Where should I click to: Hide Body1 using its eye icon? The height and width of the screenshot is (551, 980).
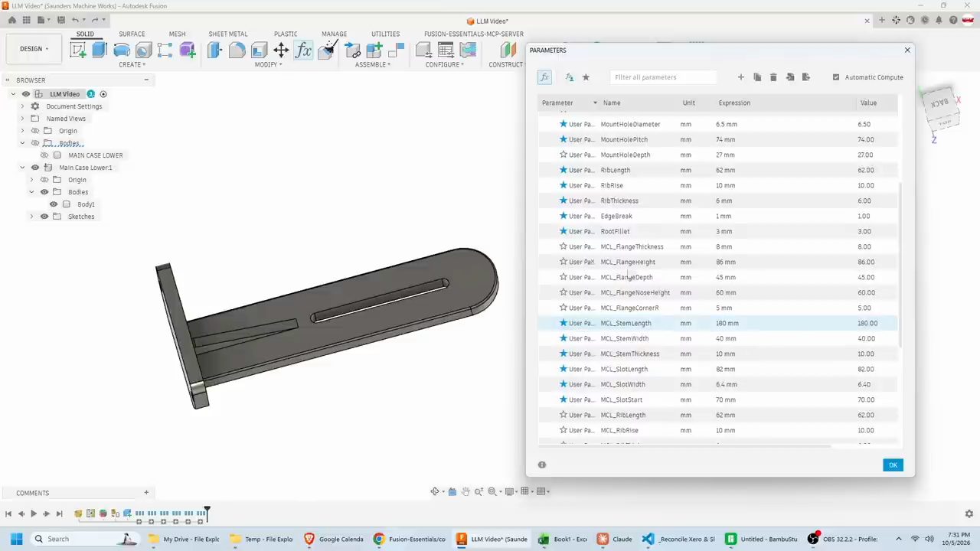[x=54, y=204]
